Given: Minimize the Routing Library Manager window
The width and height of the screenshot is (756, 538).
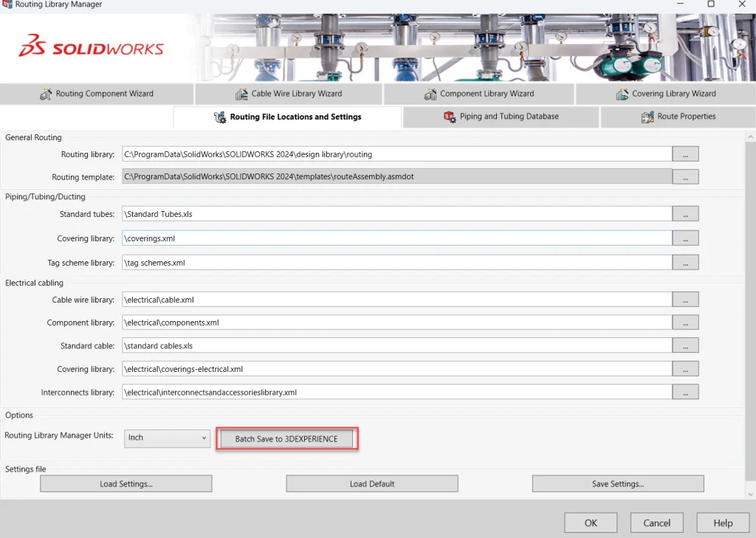Looking at the screenshot, I should (680, 4).
